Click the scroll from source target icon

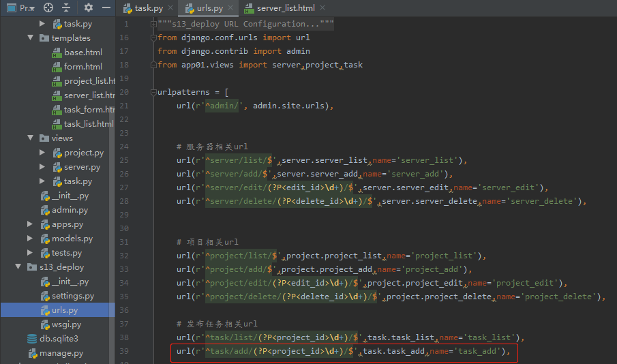tap(48, 7)
